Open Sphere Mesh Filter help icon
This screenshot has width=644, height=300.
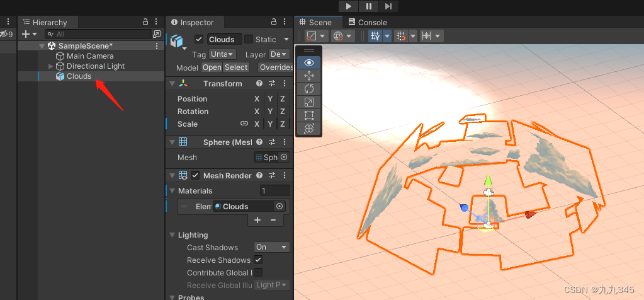(259, 142)
